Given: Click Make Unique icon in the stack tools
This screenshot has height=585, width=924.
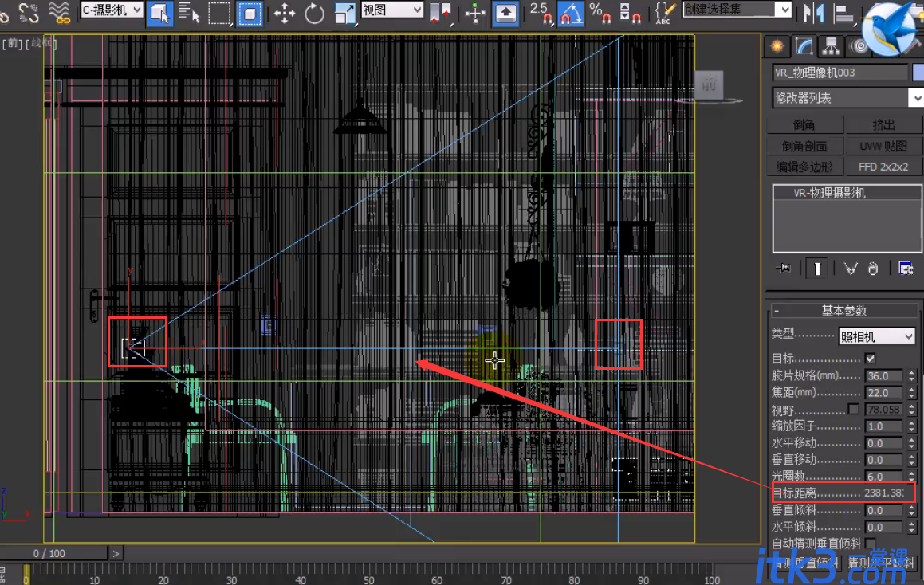Looking at the screenshot, I should coord(851,269).
